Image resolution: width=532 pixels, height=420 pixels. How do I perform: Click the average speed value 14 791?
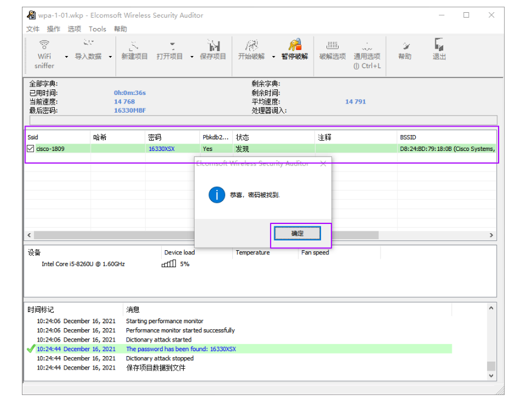pos(356,102)
